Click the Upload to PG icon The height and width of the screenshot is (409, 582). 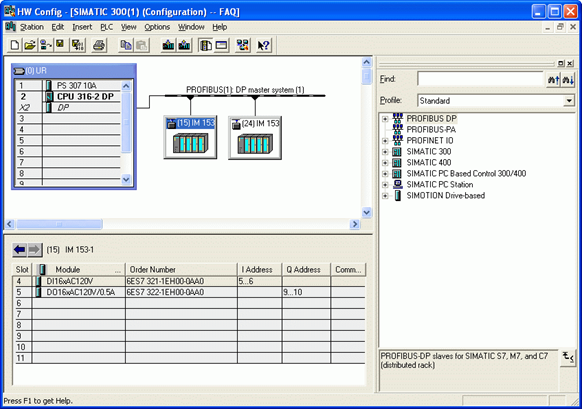(x=184, y=45)
